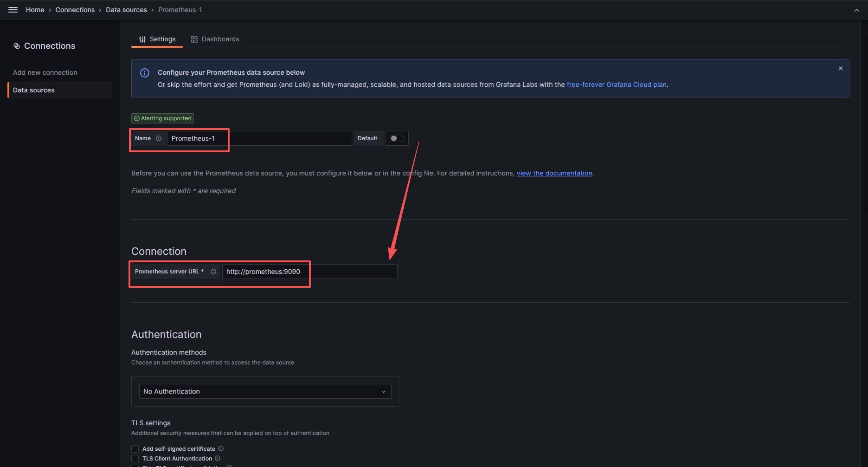Viewport: 868px width, 467px height.
Task: Open the No Authentication method dropdown
Action: click(264, 391)
